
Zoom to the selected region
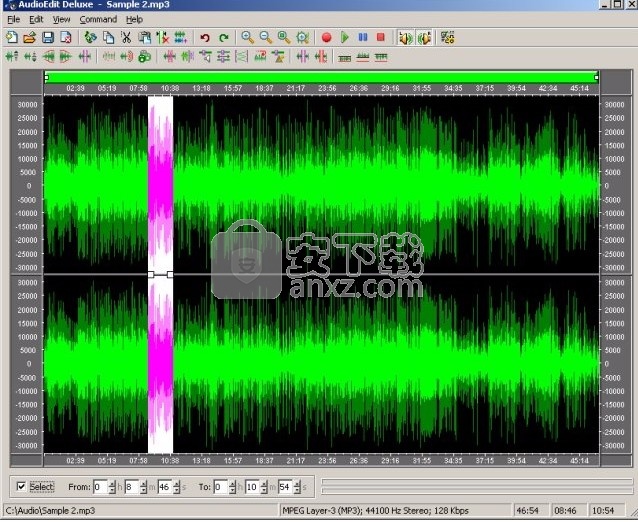tap(284, 37)
